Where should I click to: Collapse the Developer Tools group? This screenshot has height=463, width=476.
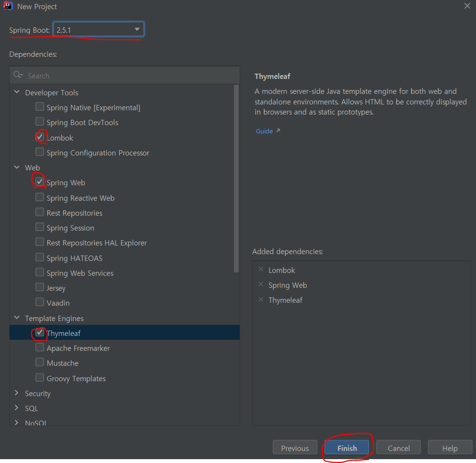tap(17, 92)
